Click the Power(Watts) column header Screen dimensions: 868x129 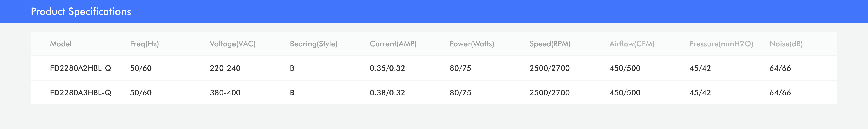(x=472, y=44)
